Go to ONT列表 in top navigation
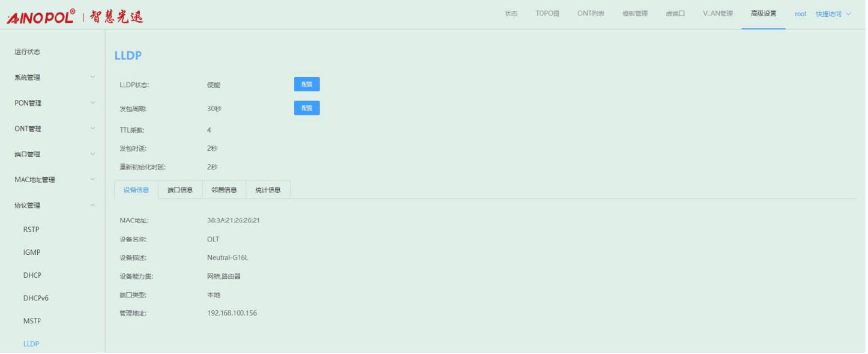 pyautogui.click(x=591, y=14)
